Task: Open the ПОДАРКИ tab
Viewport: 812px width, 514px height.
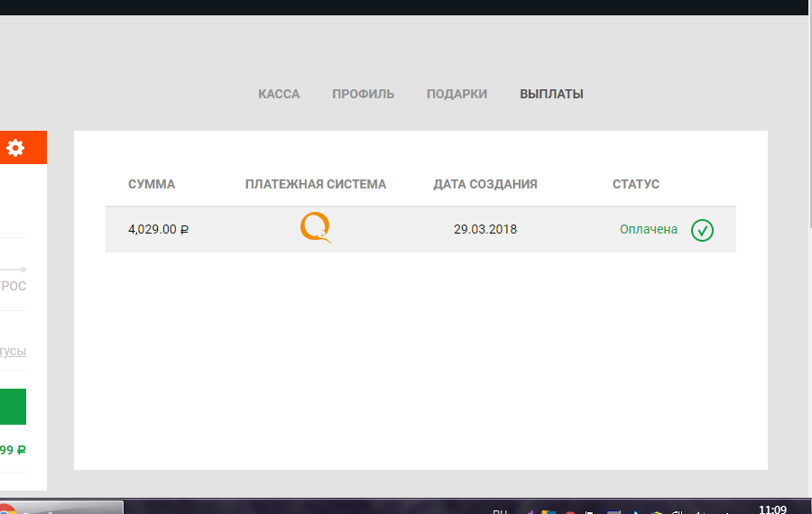Action: click(x=457, y=94)
